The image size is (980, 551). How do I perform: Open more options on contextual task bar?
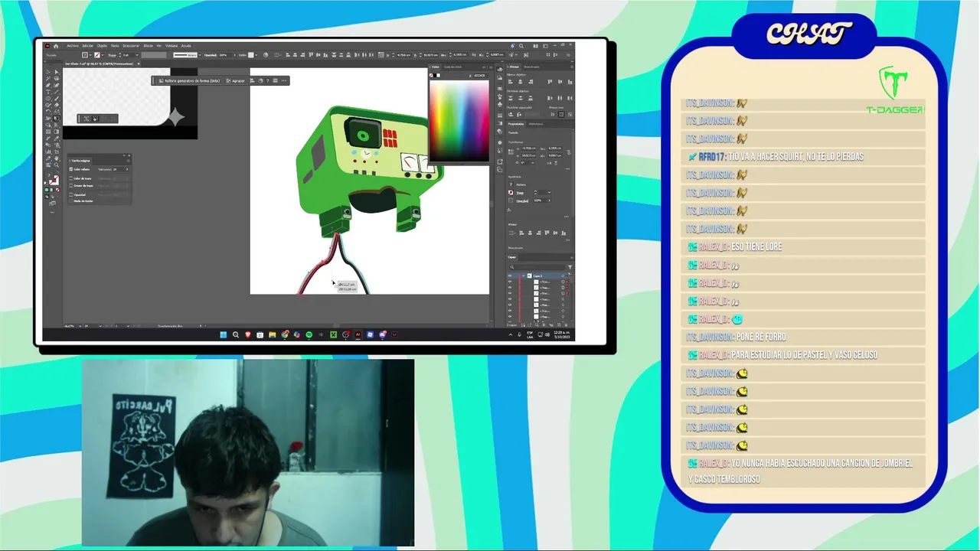pyautogui.click(x=284, y=81)
